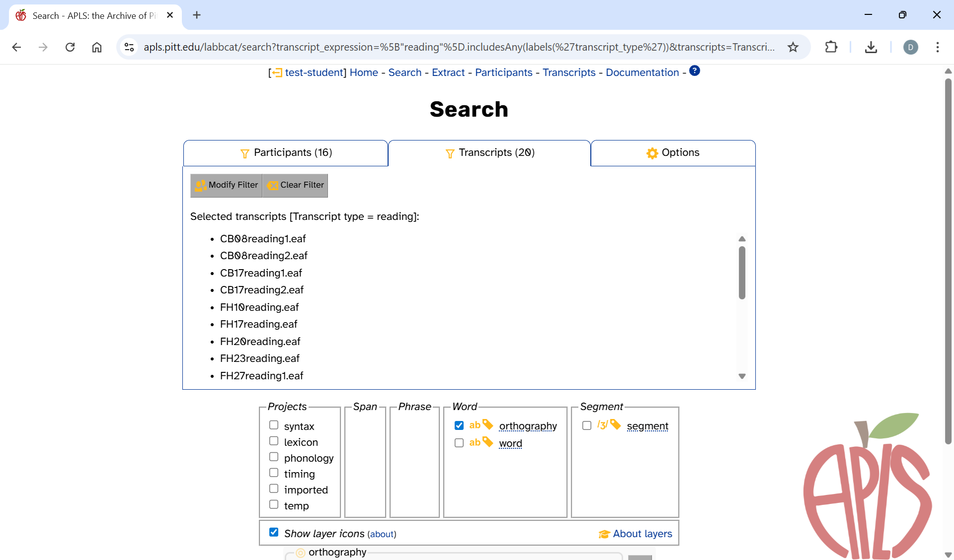Click the browser address bar URL
Screen dimensions: 954x560
point(457,47)
